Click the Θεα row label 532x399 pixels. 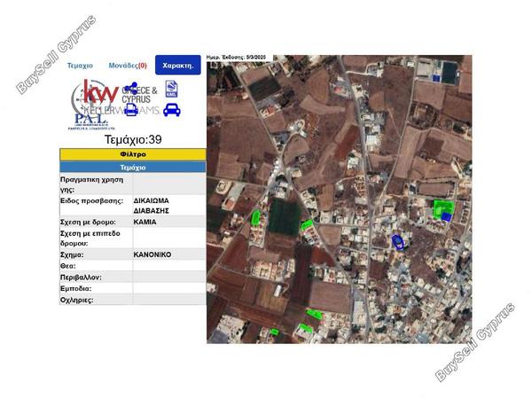68,266
